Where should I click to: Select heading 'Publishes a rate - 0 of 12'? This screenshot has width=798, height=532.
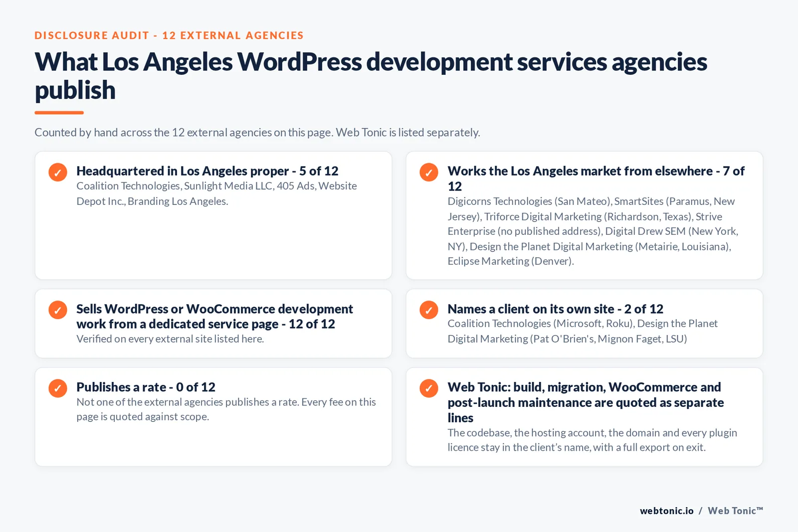pos(146,387)
